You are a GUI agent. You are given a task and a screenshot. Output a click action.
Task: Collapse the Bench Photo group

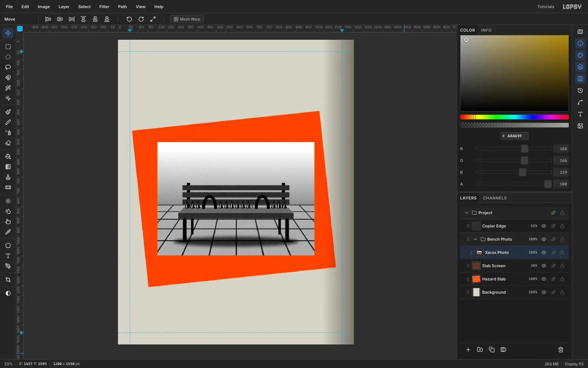(476, 239)
